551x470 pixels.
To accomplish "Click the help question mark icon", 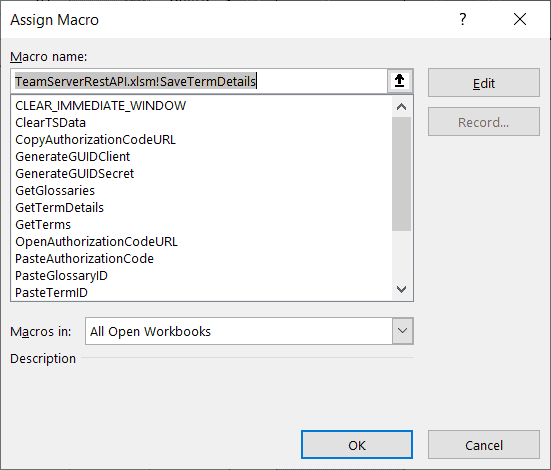I will pos(463,19).
